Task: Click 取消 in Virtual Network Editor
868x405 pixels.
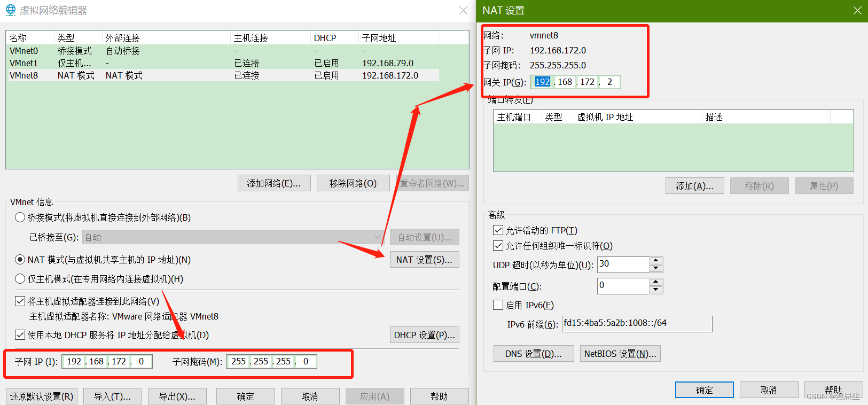Action: (310, 396)
